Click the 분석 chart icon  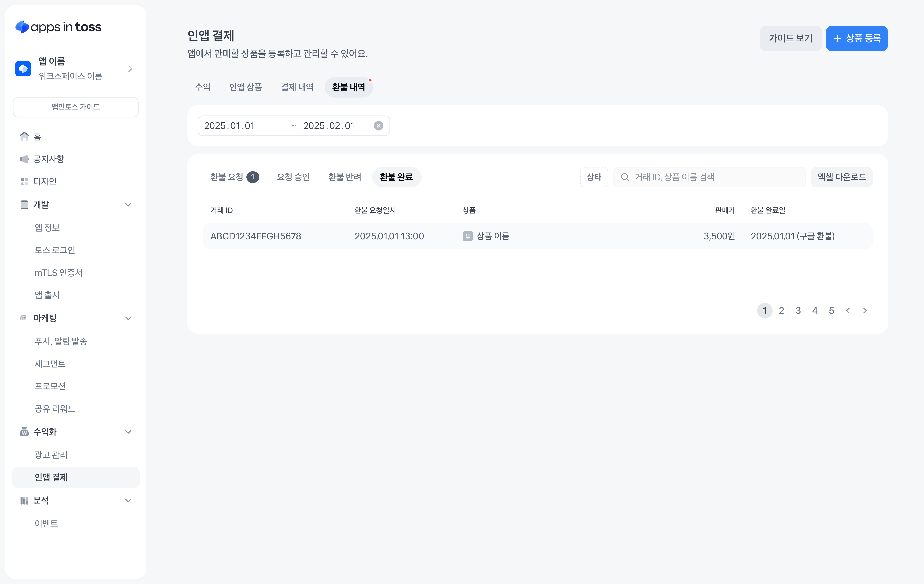pyautogui.click(x=24, y=500)
